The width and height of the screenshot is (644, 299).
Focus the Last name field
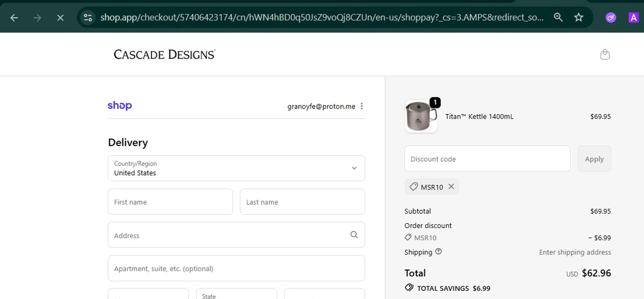click(x=302, y=202)
